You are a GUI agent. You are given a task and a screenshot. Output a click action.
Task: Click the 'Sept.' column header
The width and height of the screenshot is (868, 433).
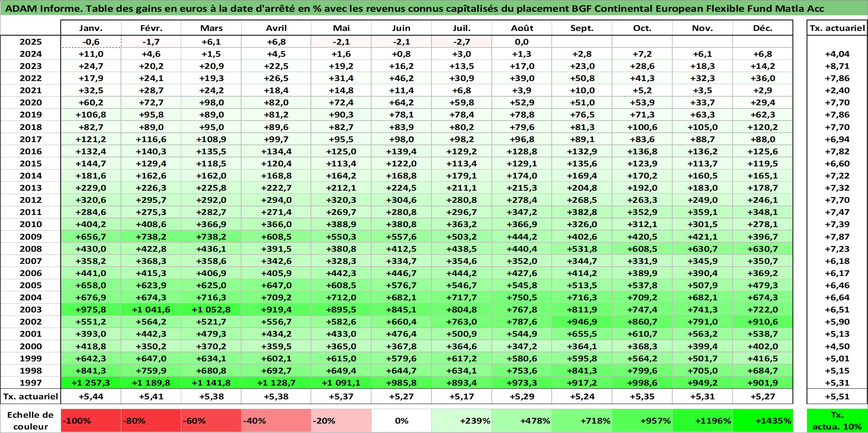582,28
